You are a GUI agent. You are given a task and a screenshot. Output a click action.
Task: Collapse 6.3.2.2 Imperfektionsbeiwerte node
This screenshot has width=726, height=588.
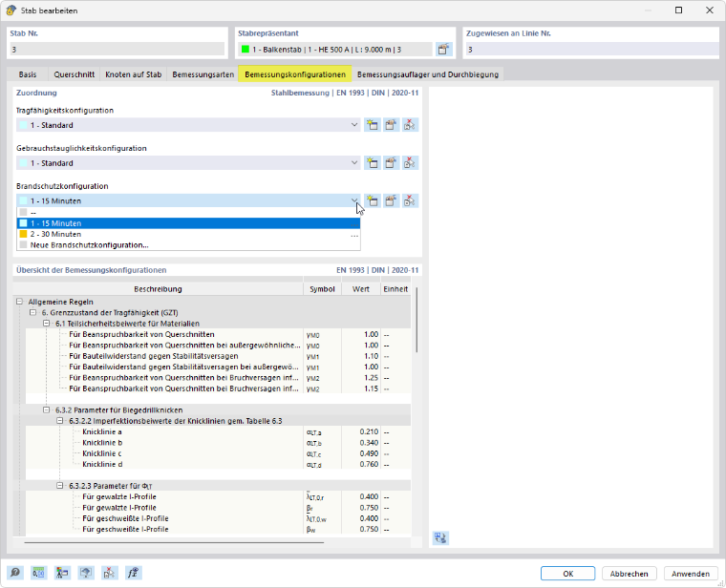click(x=60, y=421)
